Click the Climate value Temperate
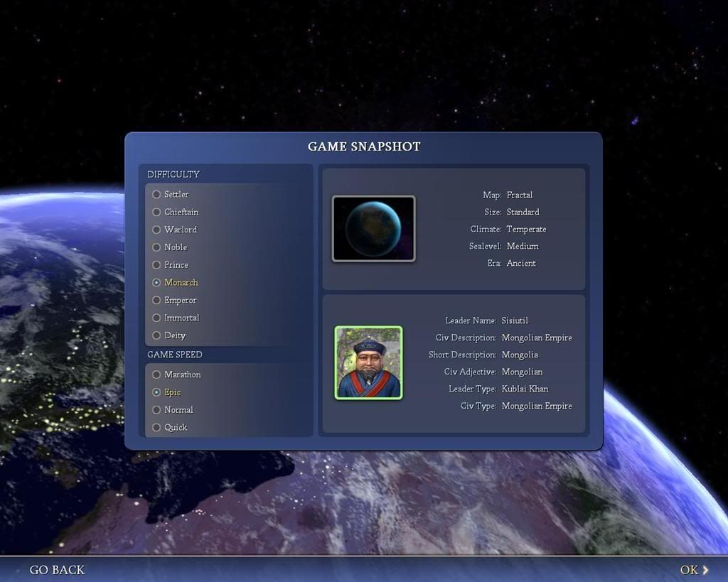 tap(527, 230)
